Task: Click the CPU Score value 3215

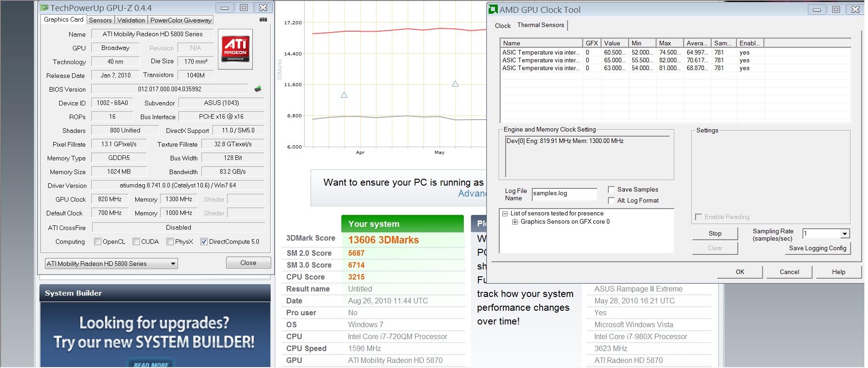Action: [356, 277]
